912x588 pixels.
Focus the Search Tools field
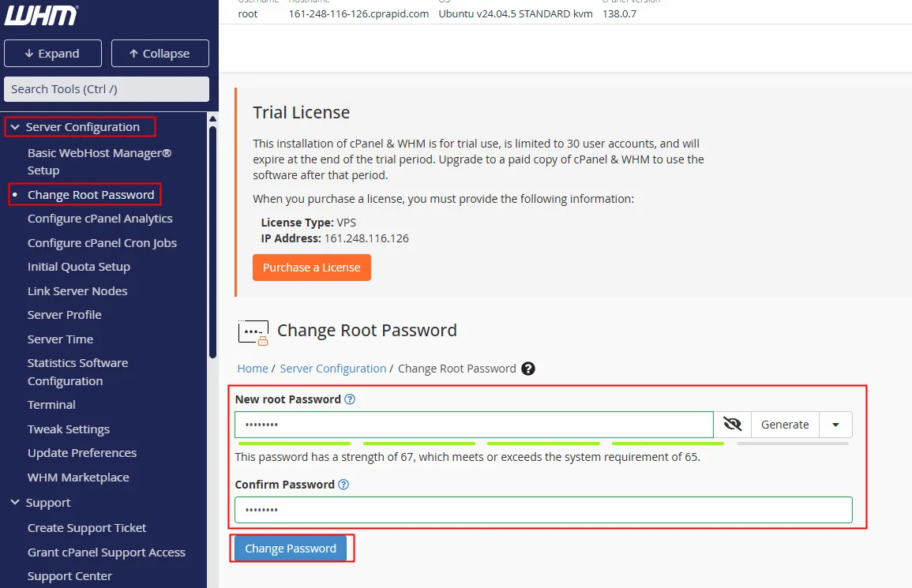[x=107, y=89]
